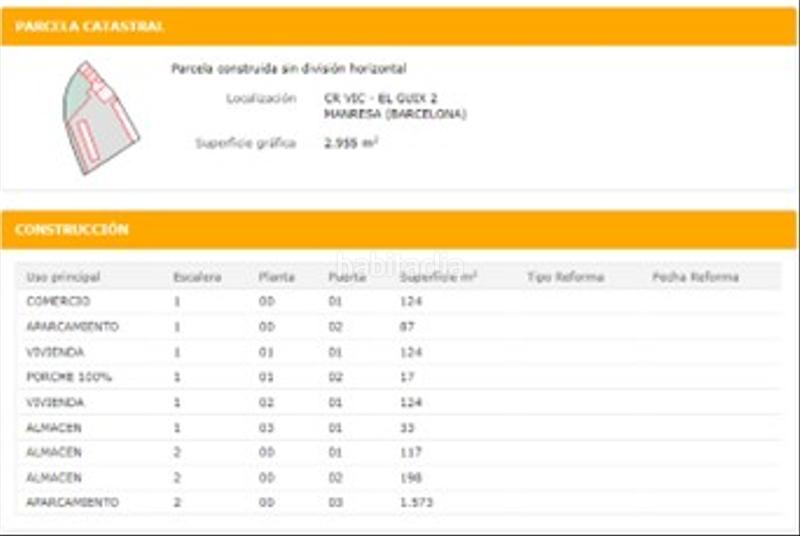Click the 'Superficie m²' column header
Viewport: 800px width, 536px height.
(x=438, y=277)
